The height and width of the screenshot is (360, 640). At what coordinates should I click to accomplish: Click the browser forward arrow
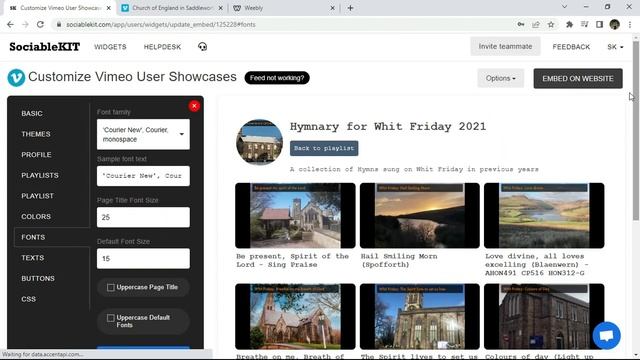point(25,24)
